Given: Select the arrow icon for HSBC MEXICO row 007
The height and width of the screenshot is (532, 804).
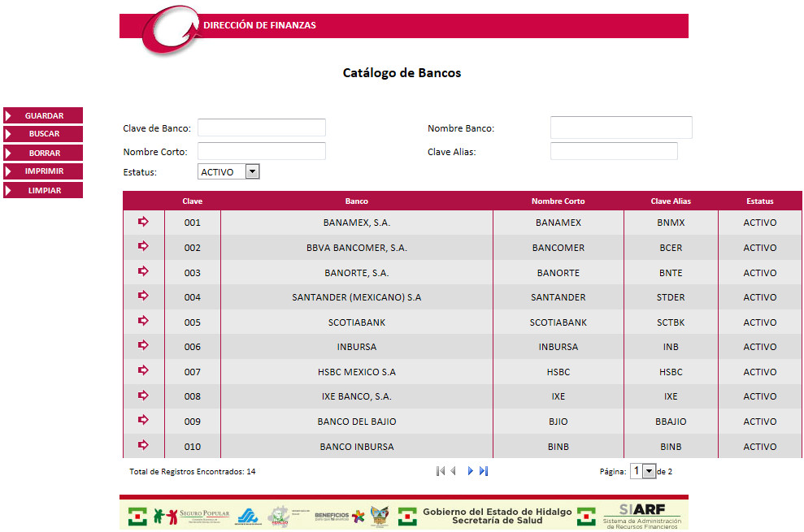Looking at the screenshot, I should pos(143,370).
